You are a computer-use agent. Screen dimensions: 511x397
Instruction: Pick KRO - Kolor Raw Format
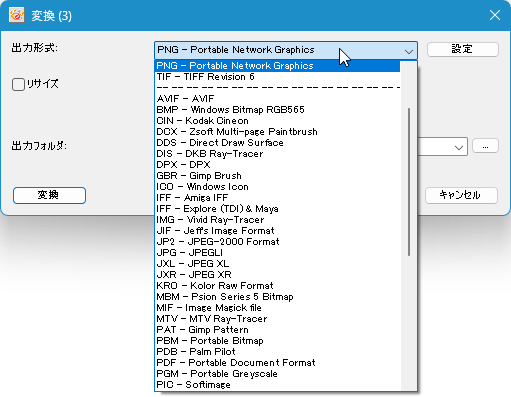point(278,286)
